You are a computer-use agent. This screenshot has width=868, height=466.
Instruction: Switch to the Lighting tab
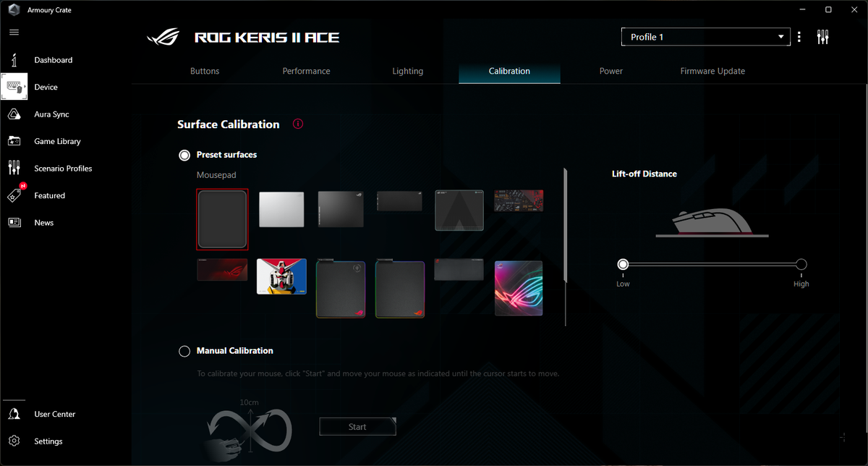407,71
